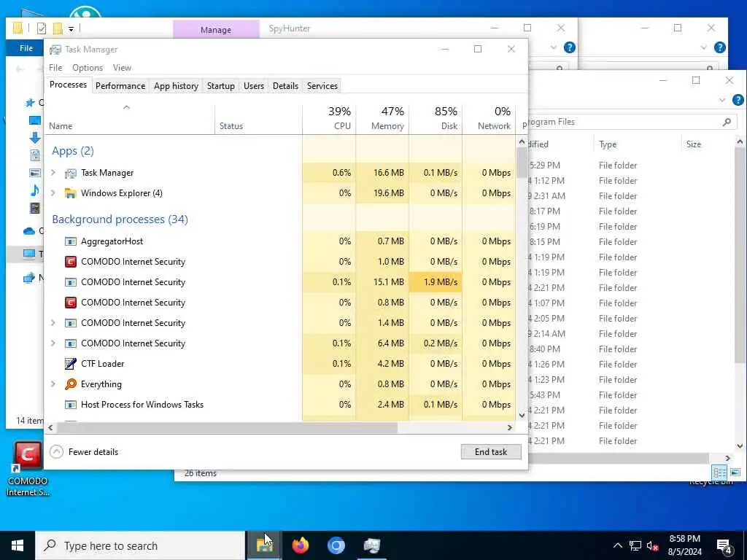The width and height of the screenshot is (747, 560).
Task: Launch Chrome from the taskbar
Action: click(336, 545)
